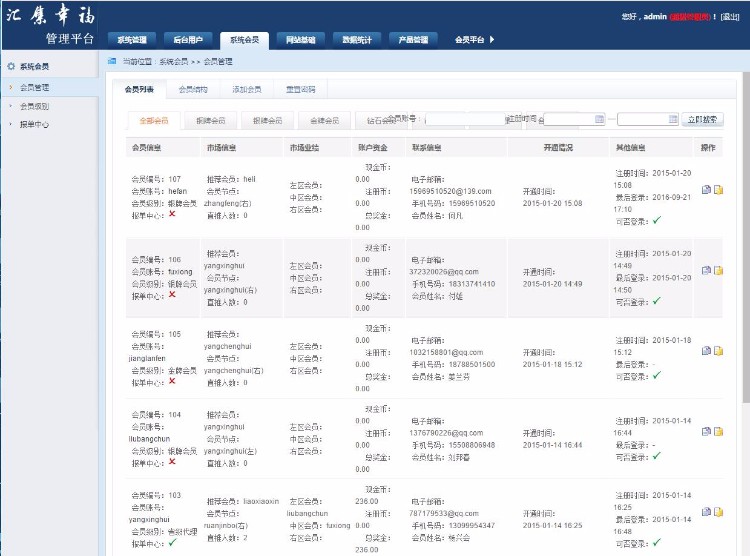Image resolution: width=750 pixels, height=556 pixels.
Task: Click gear icon beside 系统会员 sidebar header
Action: pos(11,66)
